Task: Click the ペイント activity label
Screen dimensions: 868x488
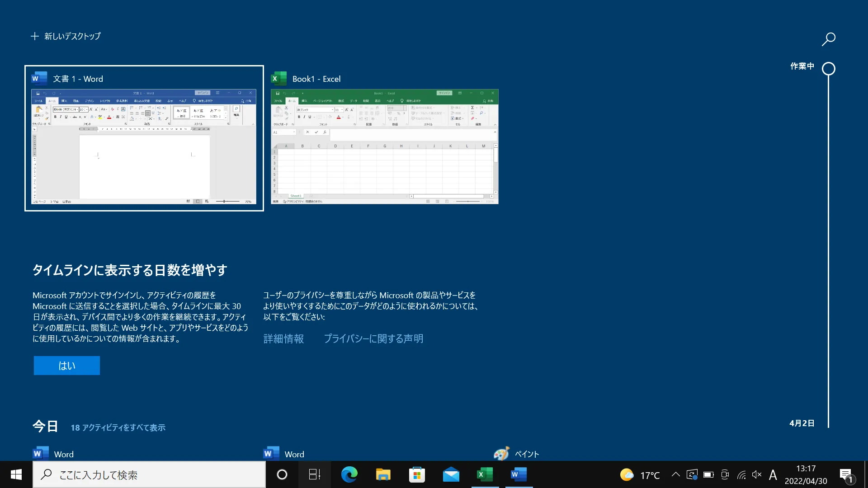Action: (x=527, y=454)
